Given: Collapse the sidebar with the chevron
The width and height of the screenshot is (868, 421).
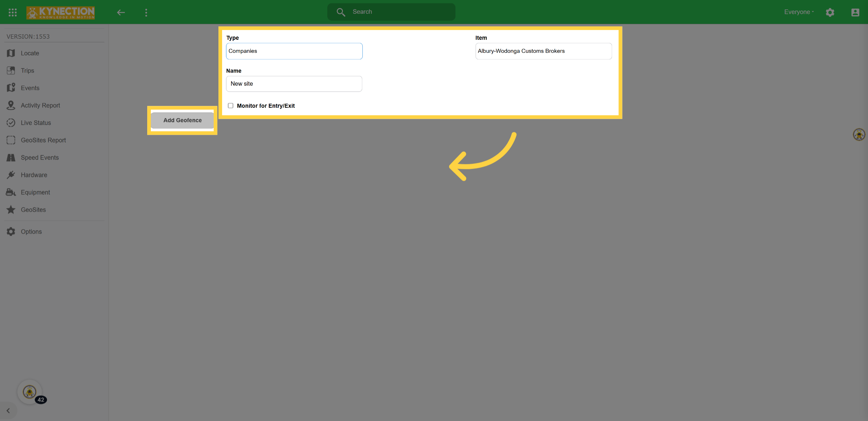Looking at the screenshot, I should point(8,411).
